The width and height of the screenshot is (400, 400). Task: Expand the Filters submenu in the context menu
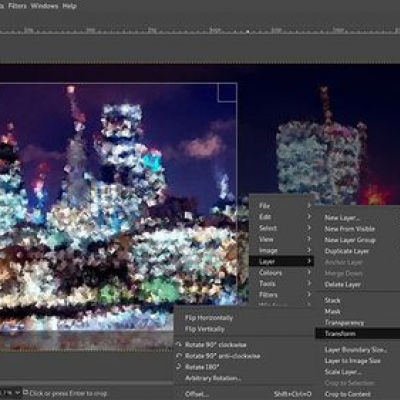(282, 295)
